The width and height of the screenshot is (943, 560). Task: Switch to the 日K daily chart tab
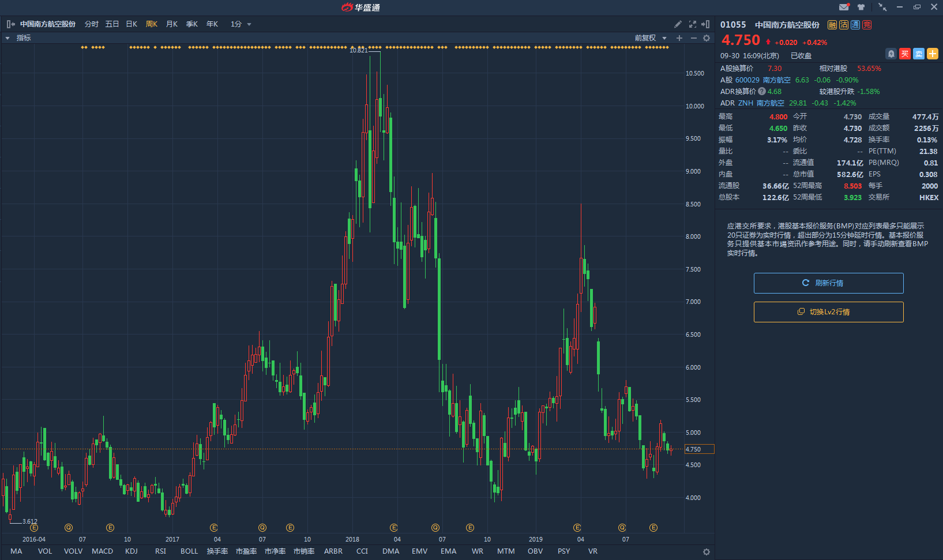point(132,24)
